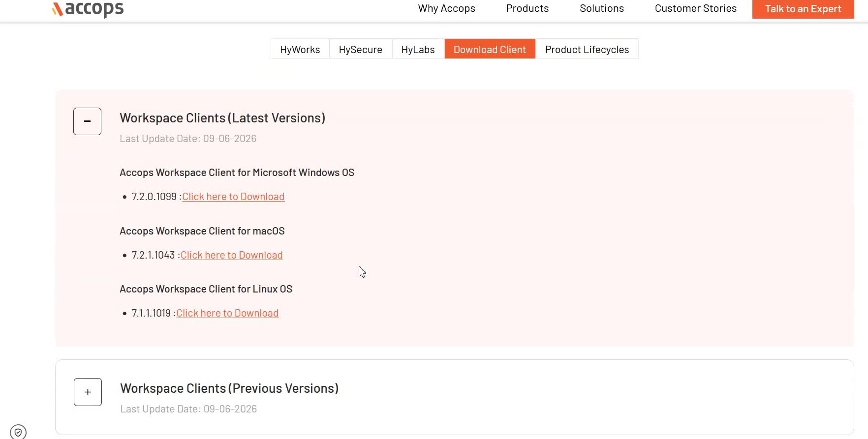Open the shield privacy badge icon
Viewport: 868px width, 439px height.
tap(18, 432)
